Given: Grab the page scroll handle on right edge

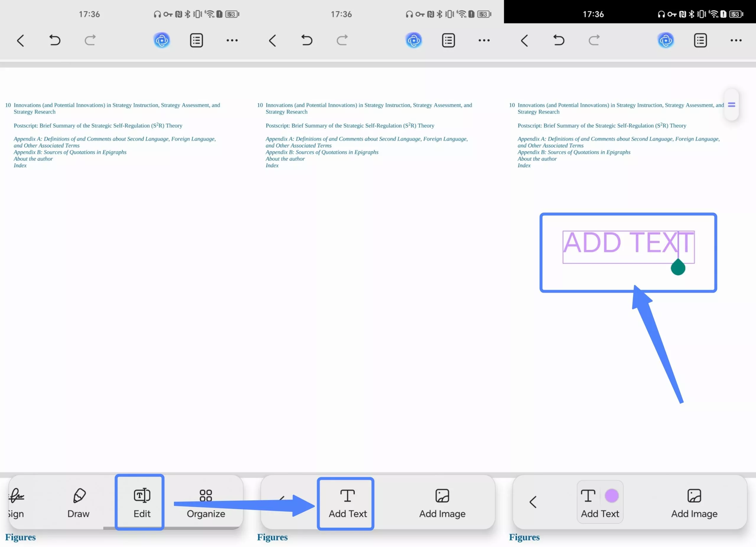Looking at the screenshot, I should pos(731,105).
